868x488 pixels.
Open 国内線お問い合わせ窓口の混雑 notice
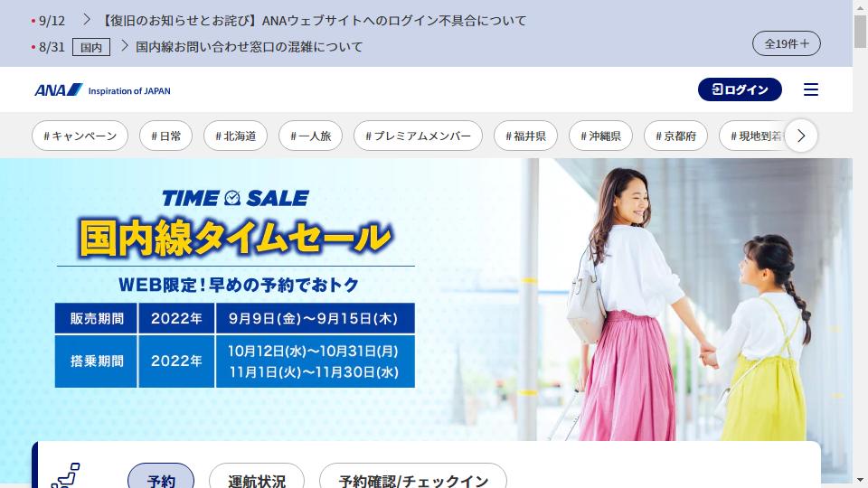pyautogui.click(x=250, y=47)
